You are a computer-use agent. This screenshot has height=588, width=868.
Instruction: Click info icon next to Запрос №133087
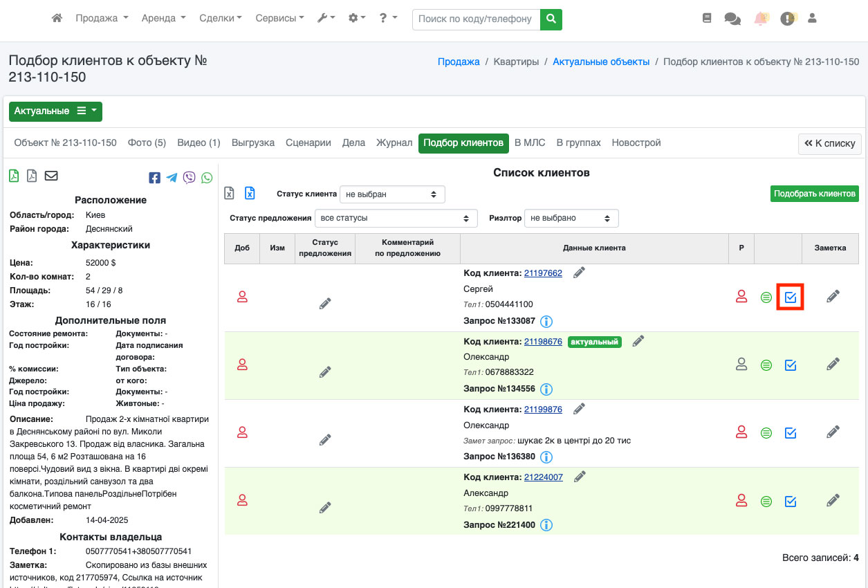[x=546, y=321]
